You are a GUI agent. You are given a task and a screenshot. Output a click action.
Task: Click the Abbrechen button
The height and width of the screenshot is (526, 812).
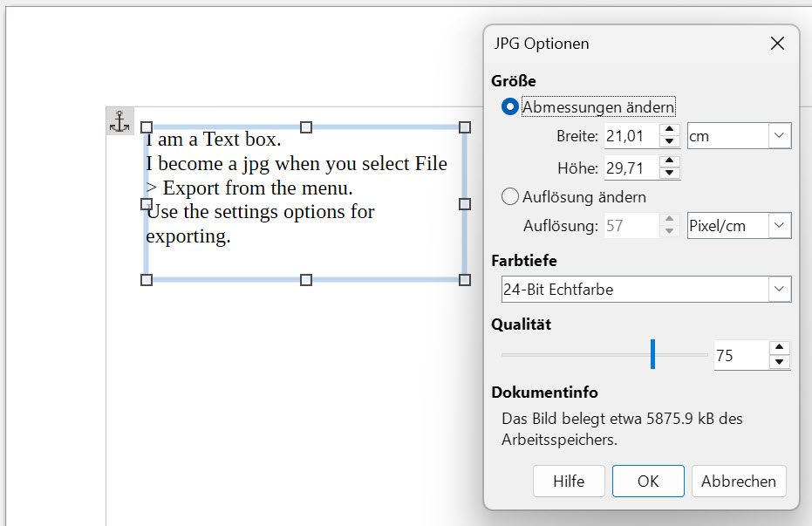[739, 482]
